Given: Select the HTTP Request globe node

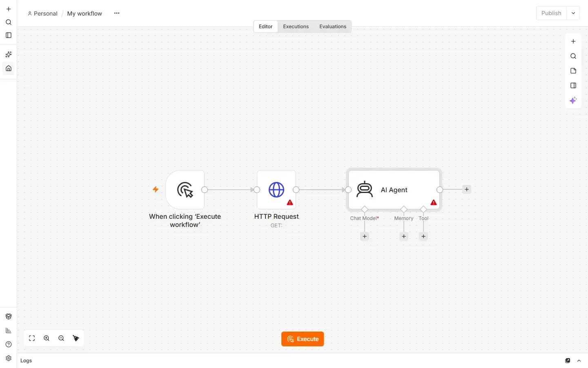Looking at the screenshot, I should click(x=276, y=190).
